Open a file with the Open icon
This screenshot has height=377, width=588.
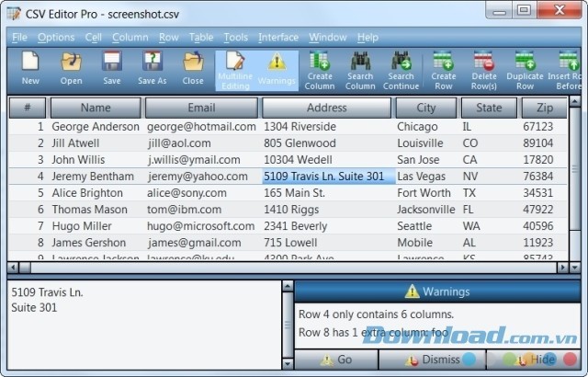[x=72, y=69]
